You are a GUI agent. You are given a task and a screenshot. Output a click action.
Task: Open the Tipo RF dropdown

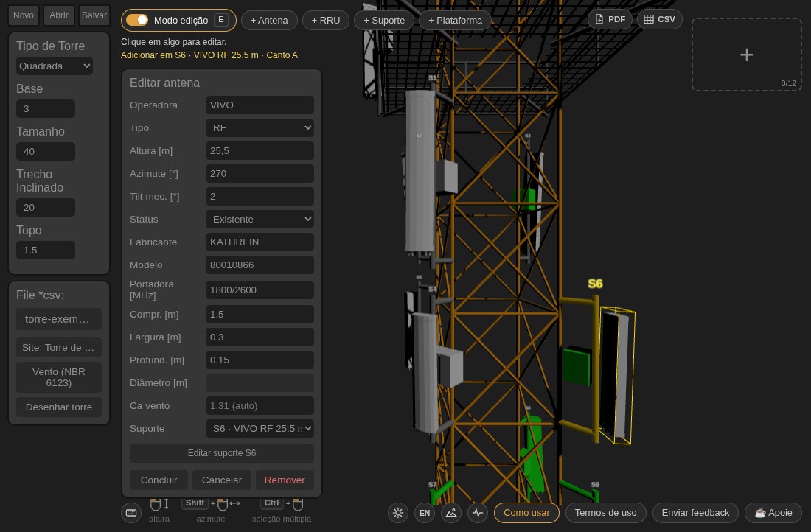coord(260,127)
